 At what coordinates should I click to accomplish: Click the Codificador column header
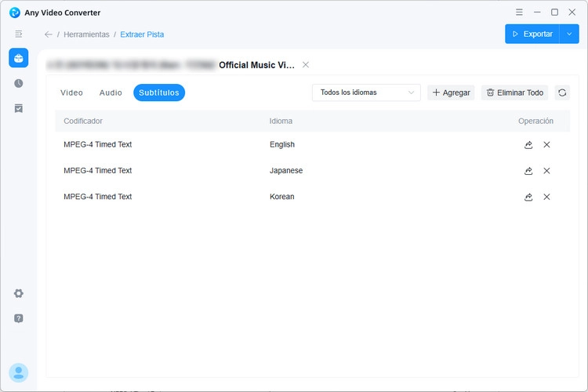pyautogui.click(x=83, y=122)
